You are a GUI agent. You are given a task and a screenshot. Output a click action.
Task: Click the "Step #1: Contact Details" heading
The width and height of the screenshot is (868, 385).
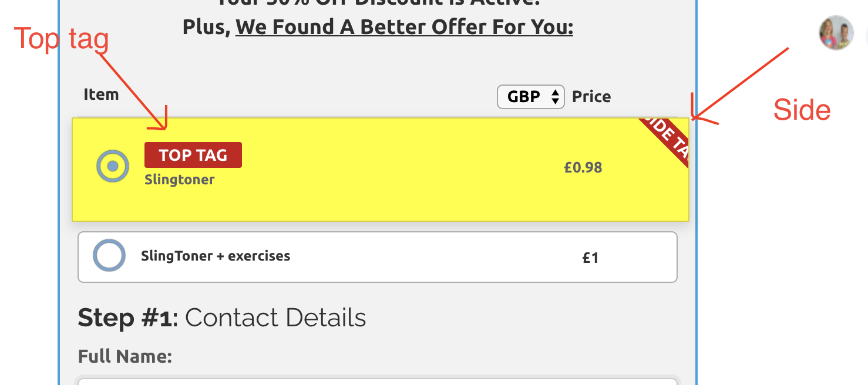[222, 318]
